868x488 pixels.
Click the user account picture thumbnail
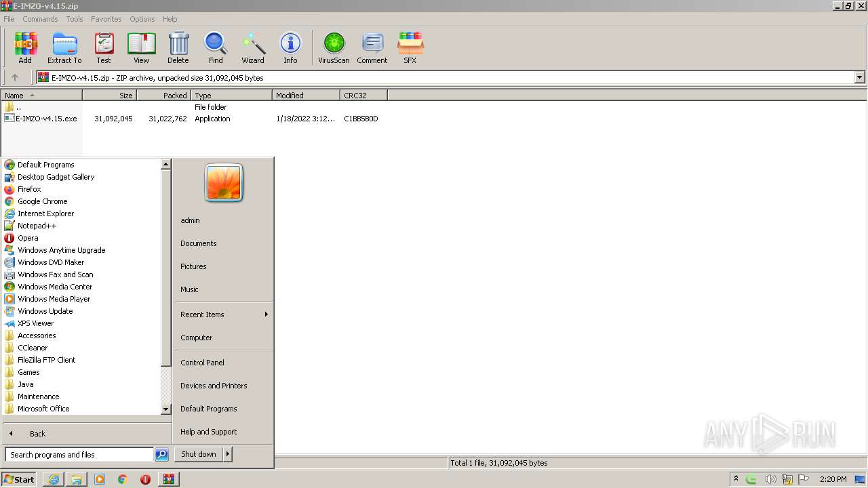[224, 183]
